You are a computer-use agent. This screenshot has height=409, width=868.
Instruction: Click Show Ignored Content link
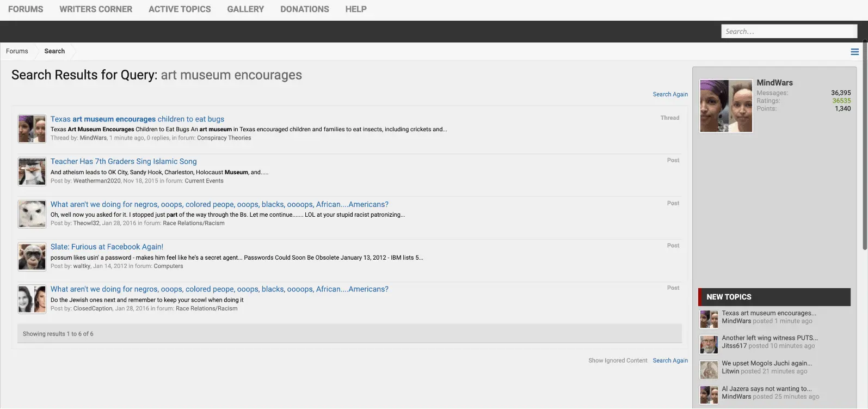618,361
